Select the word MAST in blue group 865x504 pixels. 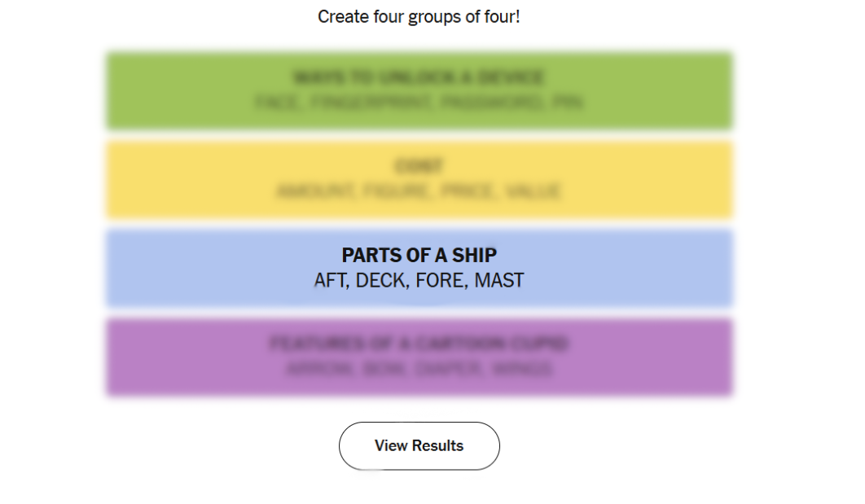(x=498, y=281)
